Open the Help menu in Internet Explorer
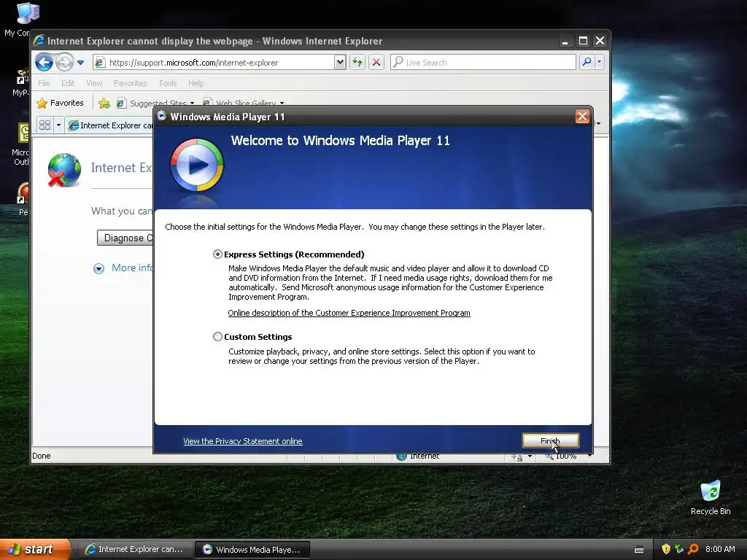The image size is (747, 560). [x=196, y=83]
